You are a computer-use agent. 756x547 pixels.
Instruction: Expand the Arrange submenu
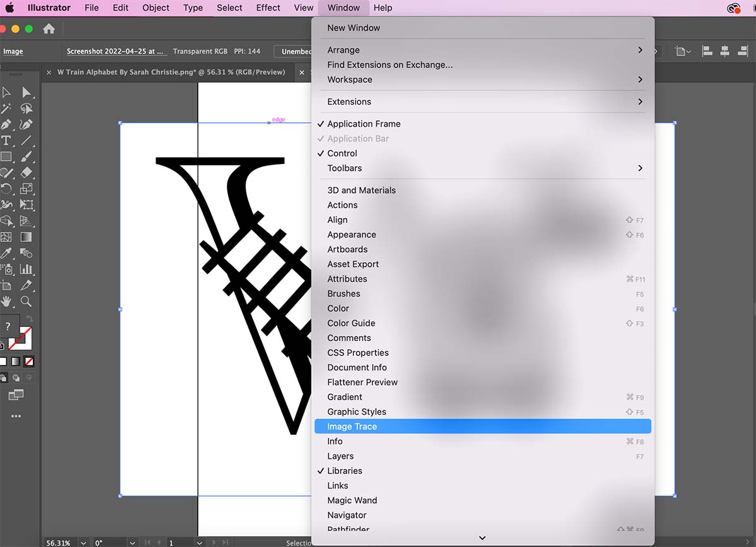click(x=484, y=50)
